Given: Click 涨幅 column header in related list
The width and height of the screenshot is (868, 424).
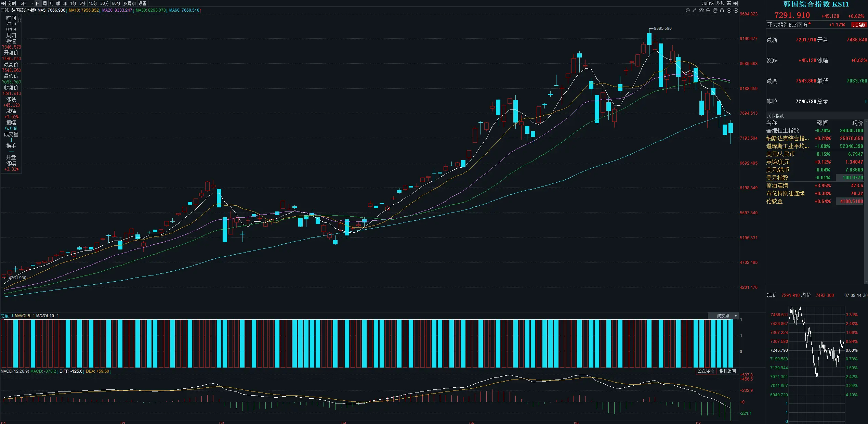Looking at the screenshot, I should tap(822, 123).
